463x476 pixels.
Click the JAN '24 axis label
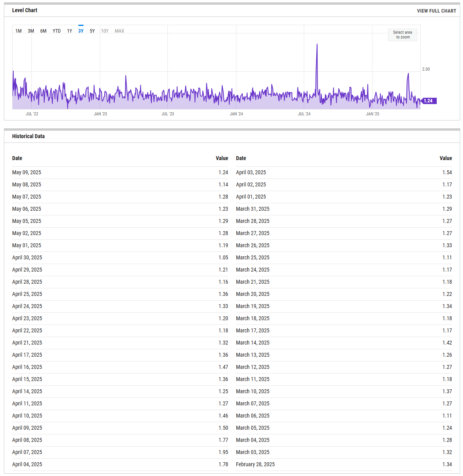click(236, 114)
